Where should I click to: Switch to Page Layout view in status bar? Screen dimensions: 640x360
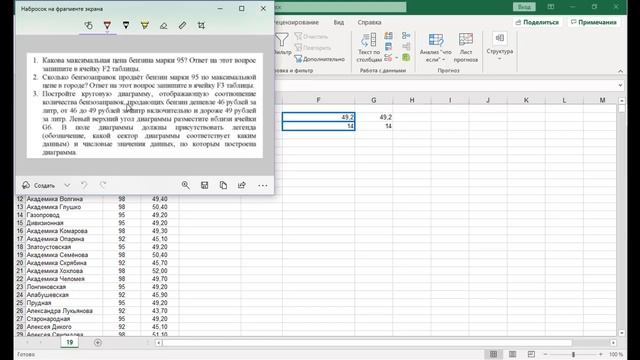point(512,354)
